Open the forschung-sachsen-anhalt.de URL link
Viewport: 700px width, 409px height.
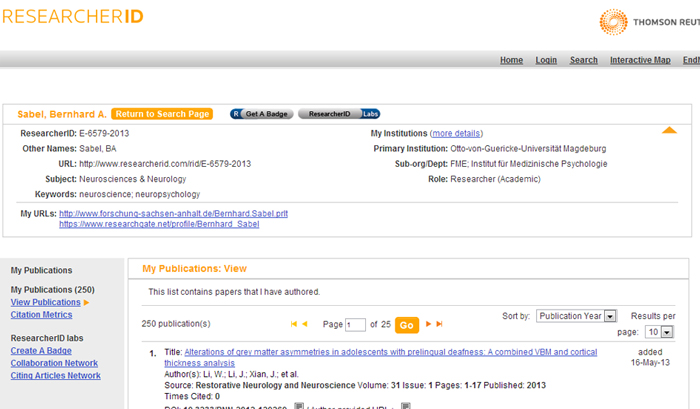173,213
